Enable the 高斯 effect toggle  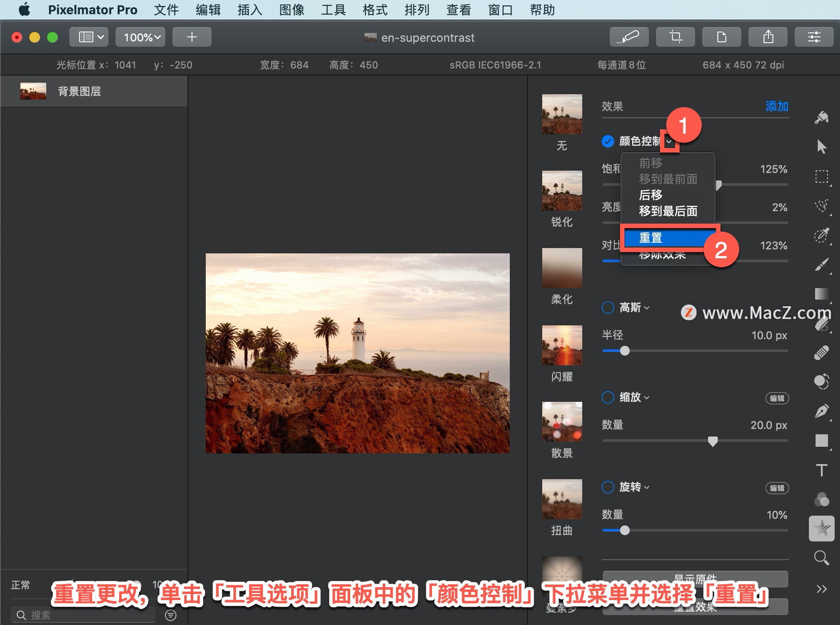tap(608, 308)
